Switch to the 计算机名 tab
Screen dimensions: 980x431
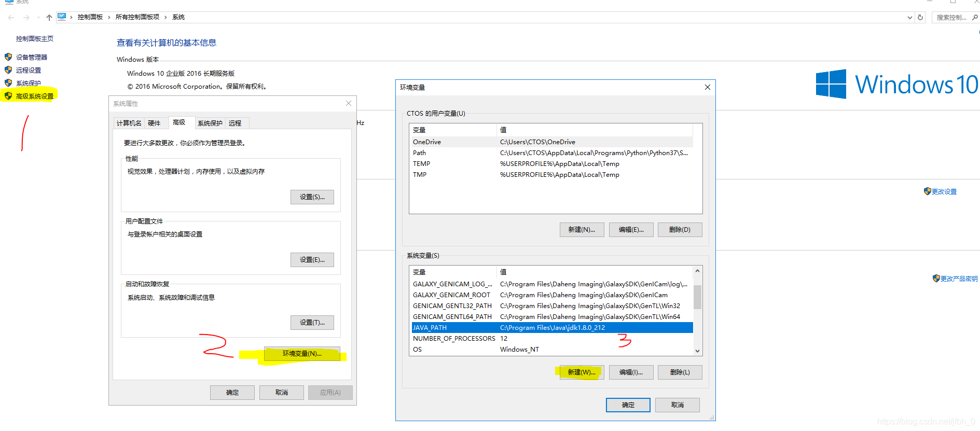click(129, 123)
